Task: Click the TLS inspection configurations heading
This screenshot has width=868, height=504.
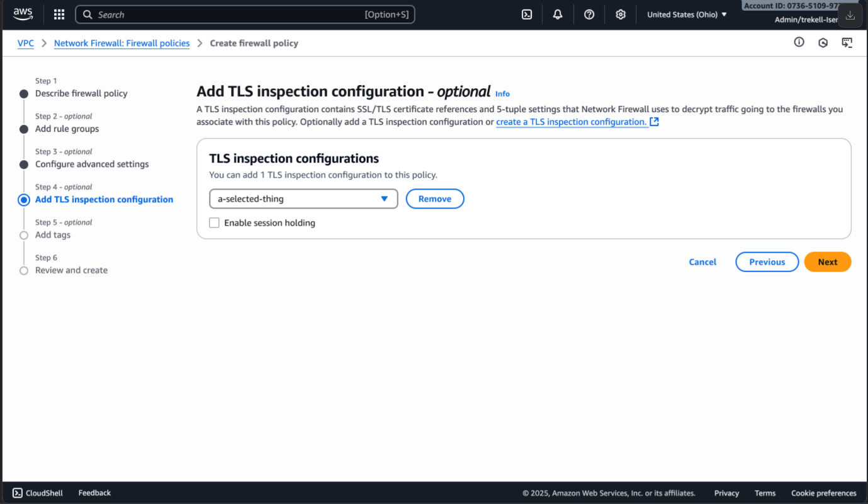Action: coord(294,158)
